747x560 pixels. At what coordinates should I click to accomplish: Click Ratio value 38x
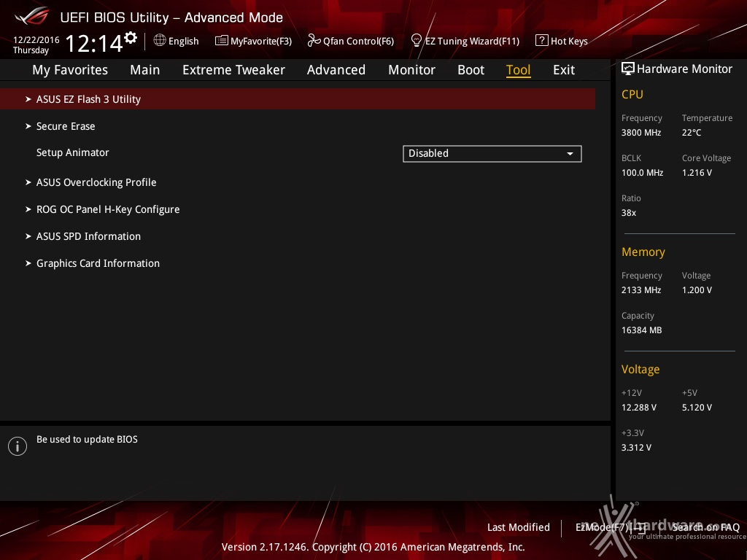click(629, 212)
